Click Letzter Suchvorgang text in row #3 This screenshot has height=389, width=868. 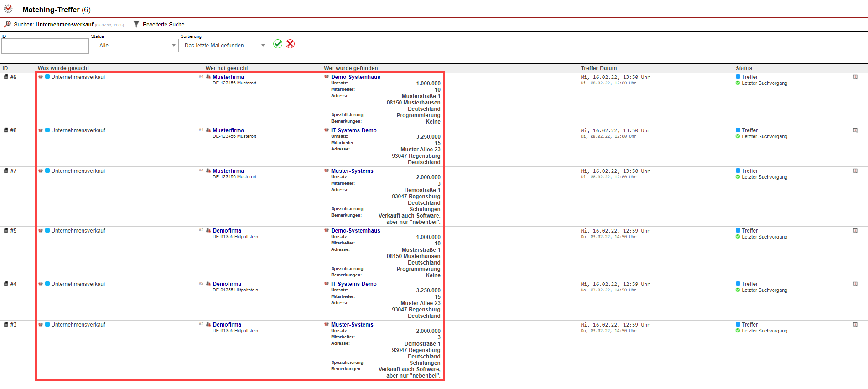point(764,331)
